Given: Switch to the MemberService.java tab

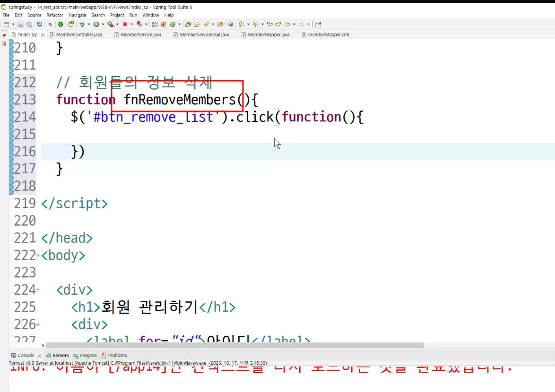Looking at the screenshot, I should point(138,34).
